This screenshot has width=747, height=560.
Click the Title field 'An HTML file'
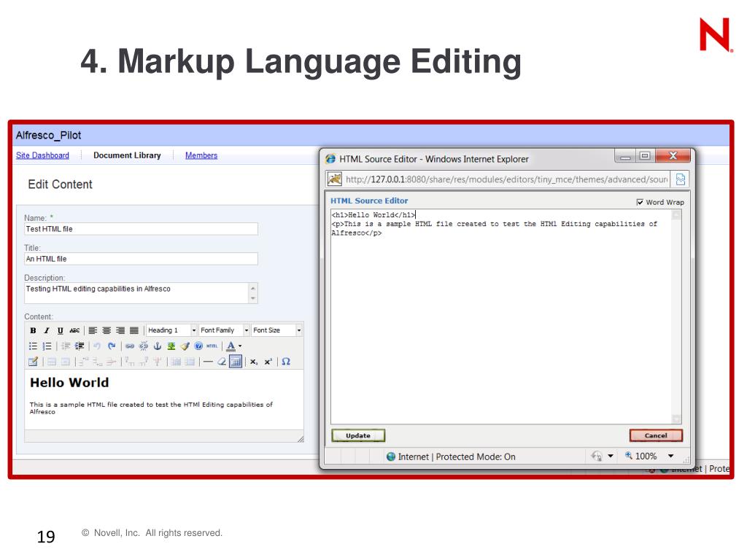coord(141,259)
